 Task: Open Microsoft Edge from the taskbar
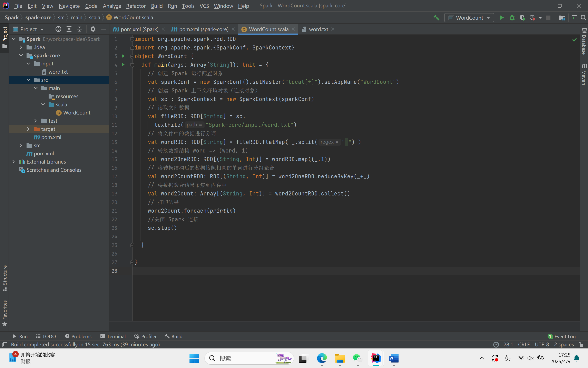click(322, 358)
